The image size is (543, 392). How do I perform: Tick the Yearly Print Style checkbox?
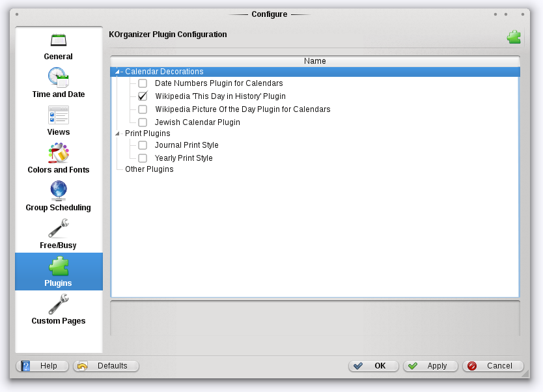coord(143,158)
